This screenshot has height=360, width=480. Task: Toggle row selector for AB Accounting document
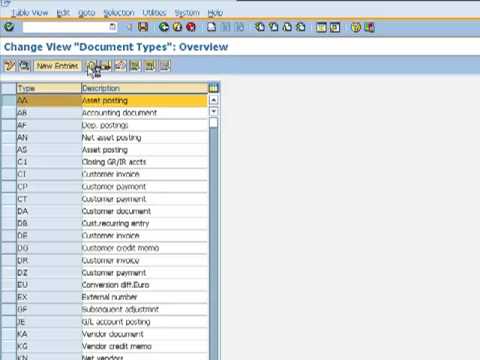[x=8, y=113]
